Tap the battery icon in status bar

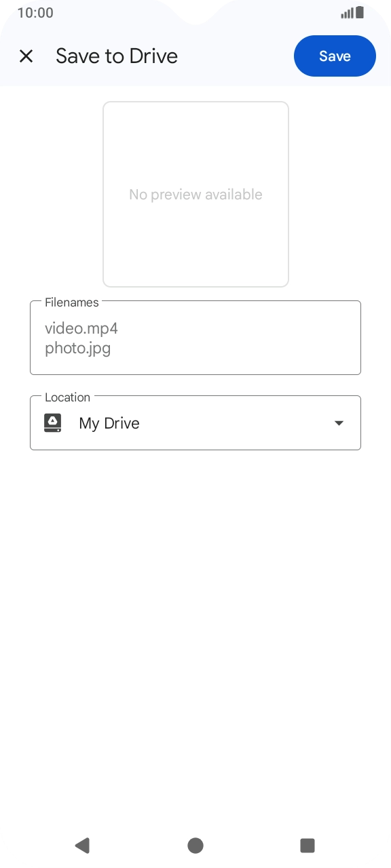click(x=360, y=12)
